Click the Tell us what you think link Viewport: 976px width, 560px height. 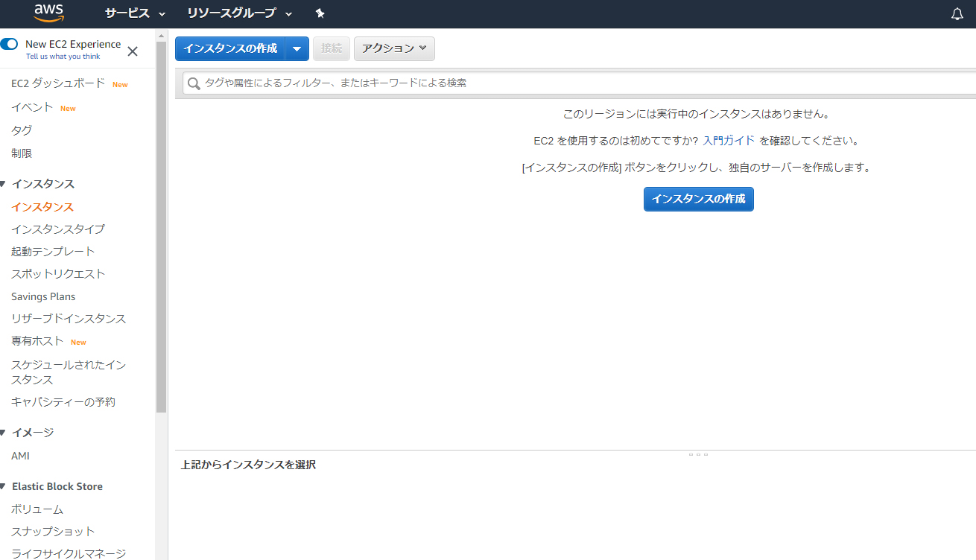coord(63,57)
